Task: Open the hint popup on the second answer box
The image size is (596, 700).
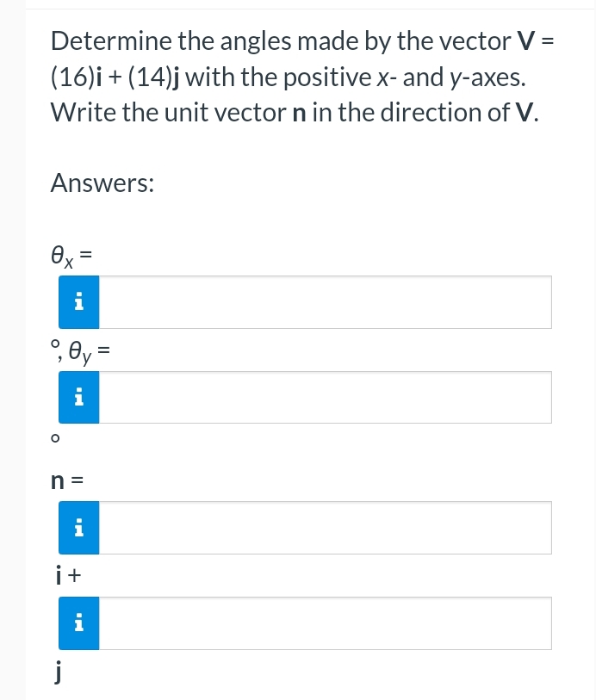Action: pos(78,397)
